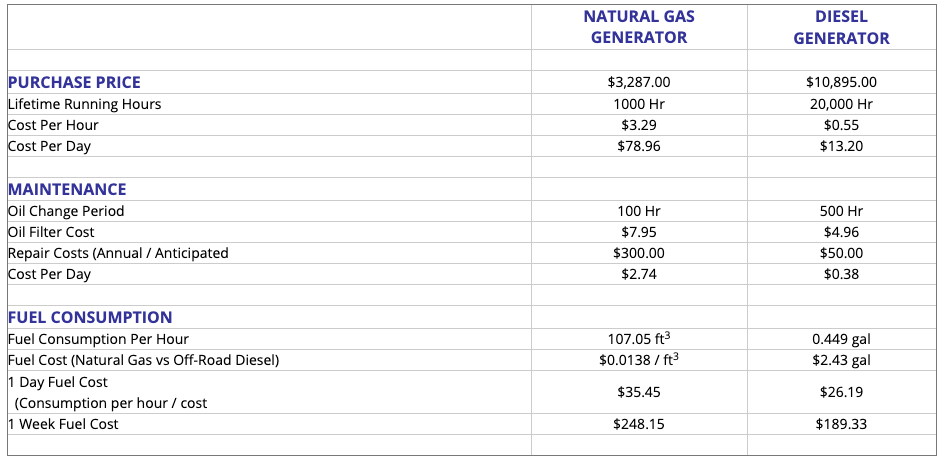
Task: Click the $0.38 diesel maintenance cost cell
Action: coord(841,274)
